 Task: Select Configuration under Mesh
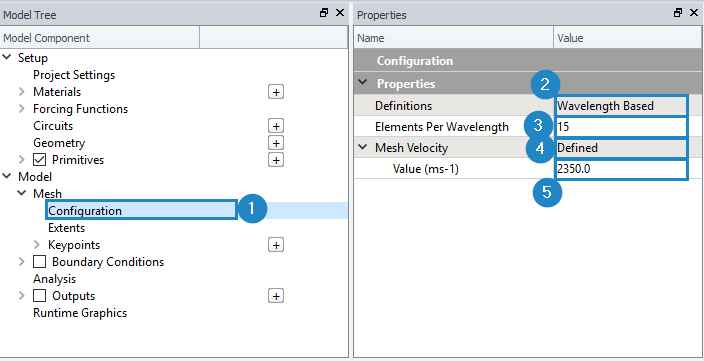point(85,211)
